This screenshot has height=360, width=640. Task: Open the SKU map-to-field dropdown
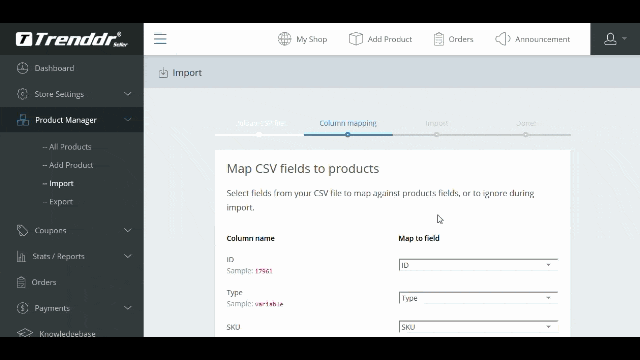(478, 327)
